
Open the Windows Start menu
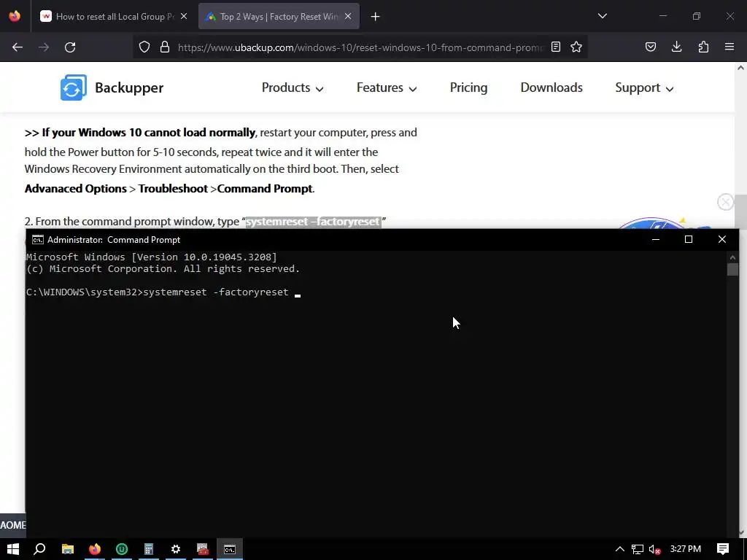pyautogui.click(x=13, y=549)
